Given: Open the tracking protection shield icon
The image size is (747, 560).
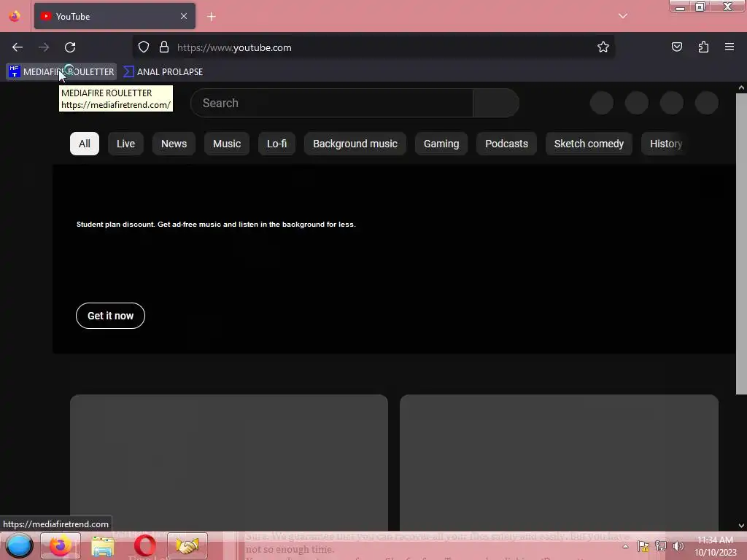Looking at the screenshot, I should [x=144, y=47].
